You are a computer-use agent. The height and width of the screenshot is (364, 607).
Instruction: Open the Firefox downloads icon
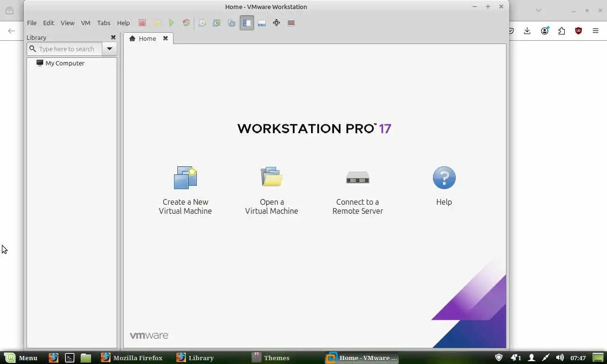coord(527,31)
